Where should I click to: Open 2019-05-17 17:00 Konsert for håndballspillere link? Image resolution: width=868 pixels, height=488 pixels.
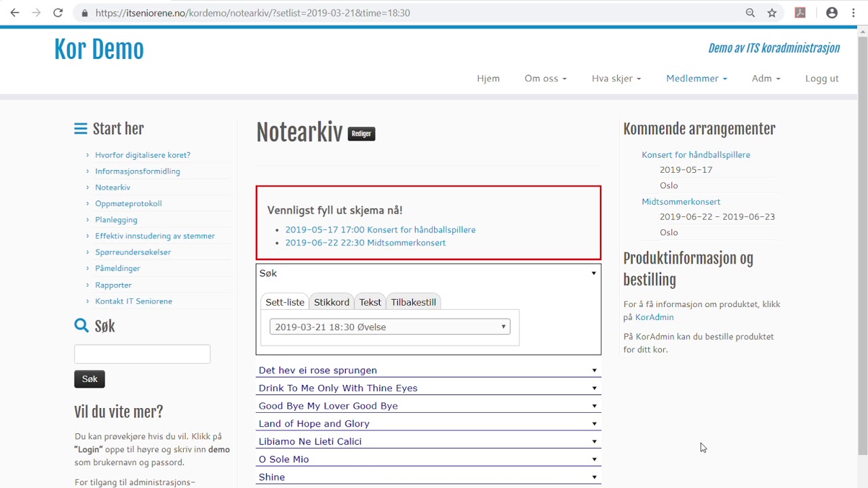380,230
